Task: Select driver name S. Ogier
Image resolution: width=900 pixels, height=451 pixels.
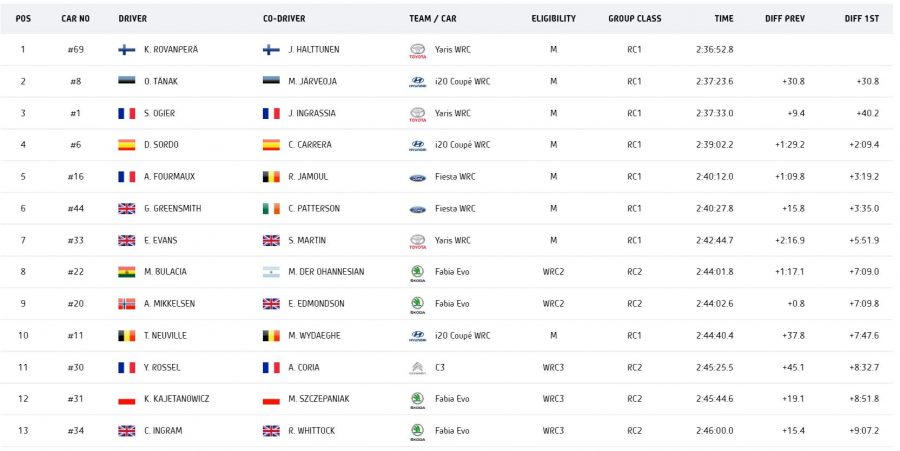Action: point(161,113)
